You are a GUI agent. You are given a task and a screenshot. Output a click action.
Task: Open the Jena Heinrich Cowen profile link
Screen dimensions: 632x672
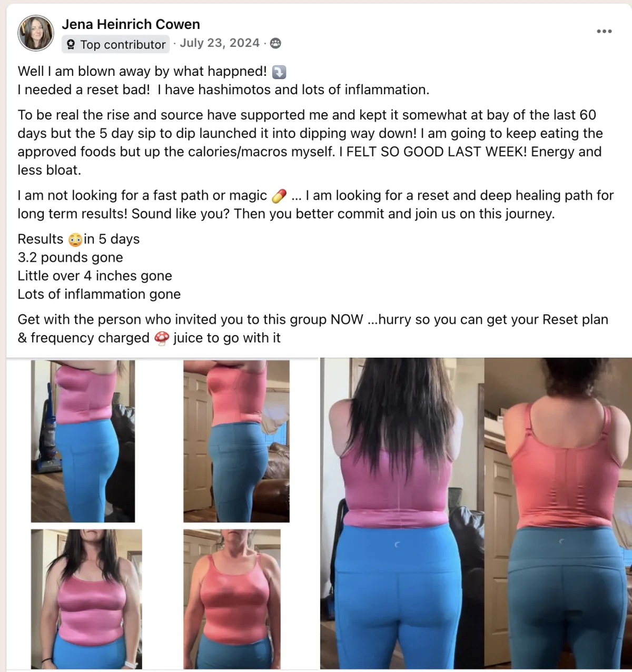click(x=131, y=24)
